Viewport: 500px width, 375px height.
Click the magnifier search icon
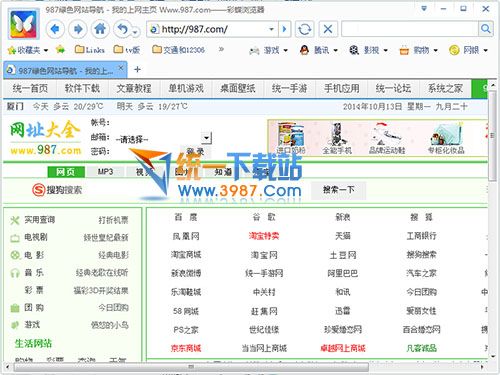click(486, 29)
